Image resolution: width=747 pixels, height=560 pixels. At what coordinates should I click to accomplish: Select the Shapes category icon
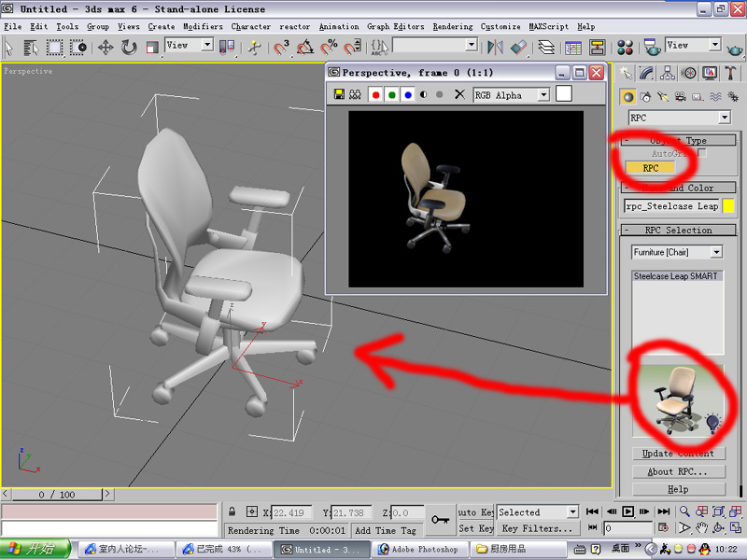tap(646, 97)
